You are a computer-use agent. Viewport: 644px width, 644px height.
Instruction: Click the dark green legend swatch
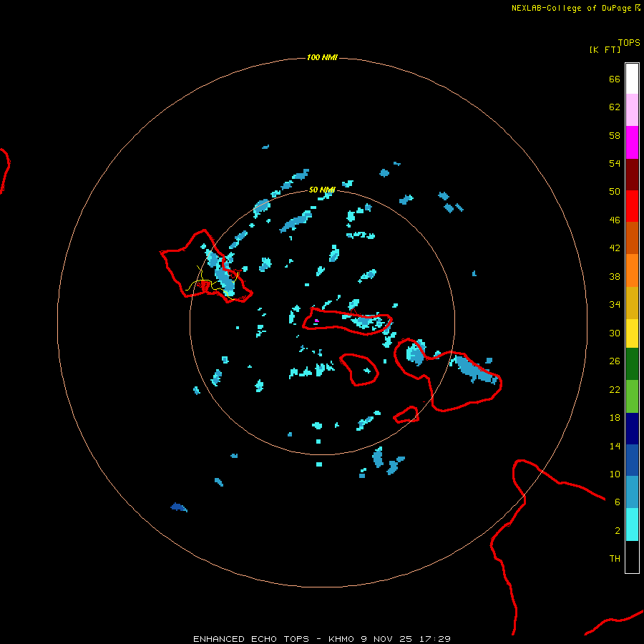(632, 364)
